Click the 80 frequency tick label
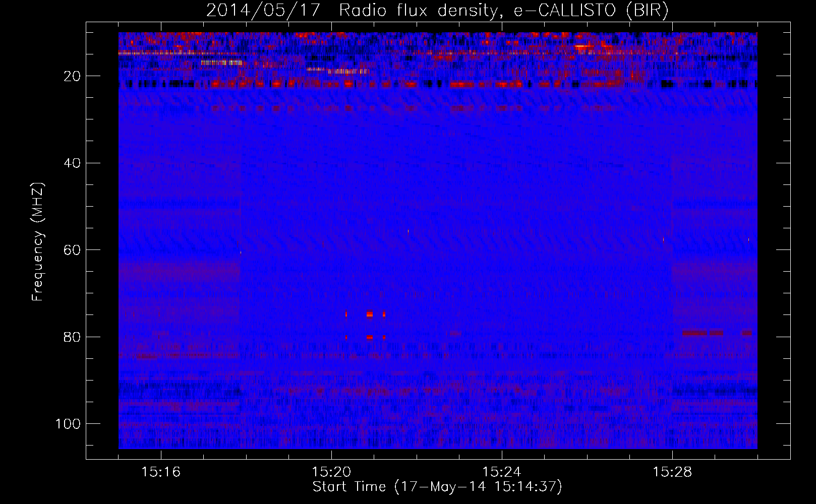 coord(72,337)
